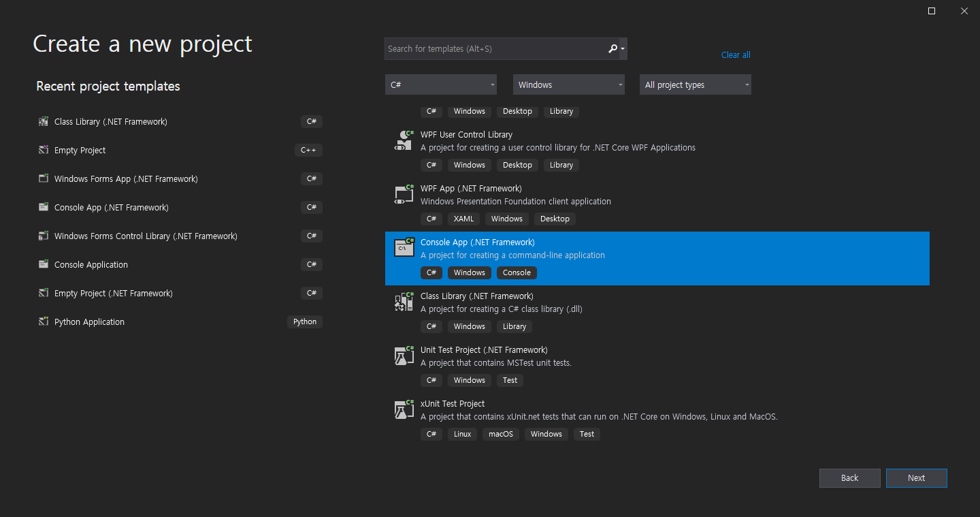980x517 pixels.
Task: Click Python Application recent template icon
Action: point(44,322)
